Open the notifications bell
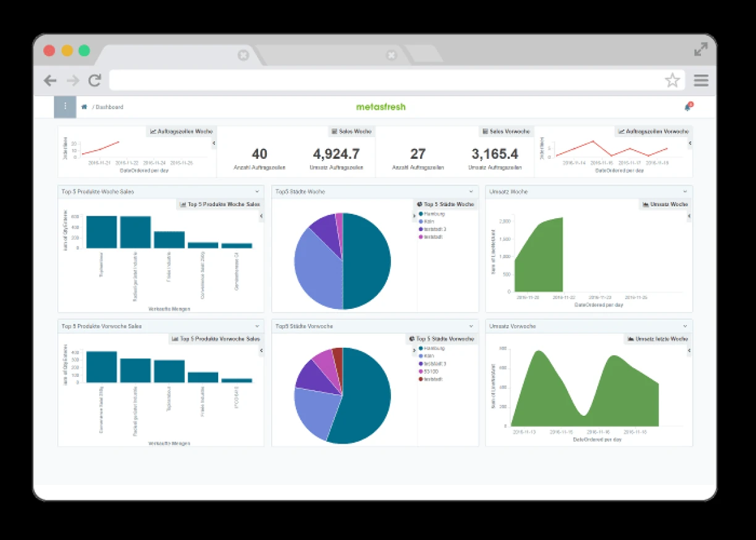756x540 pixels. point(687,106)
